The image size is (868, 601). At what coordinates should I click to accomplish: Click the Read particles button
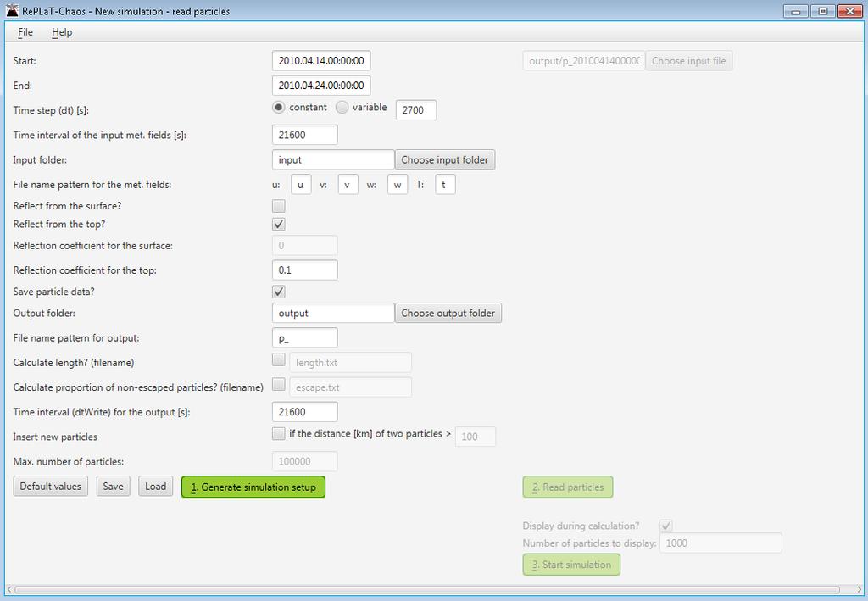tap(567, 487)
